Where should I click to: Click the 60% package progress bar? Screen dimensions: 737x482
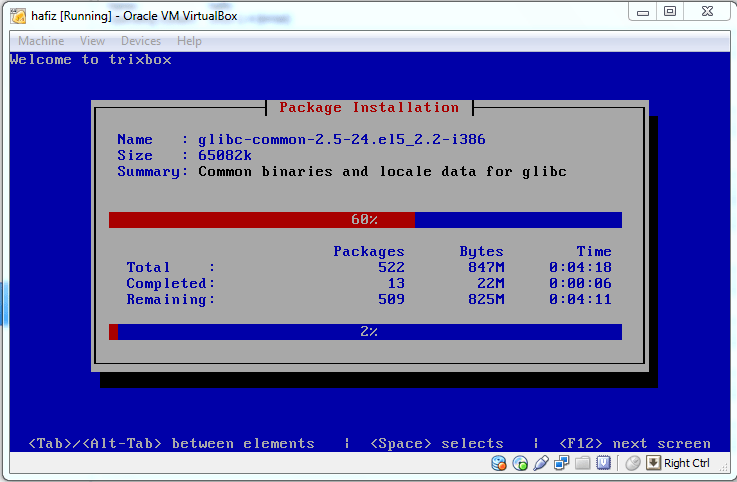(x=365, y=220)
